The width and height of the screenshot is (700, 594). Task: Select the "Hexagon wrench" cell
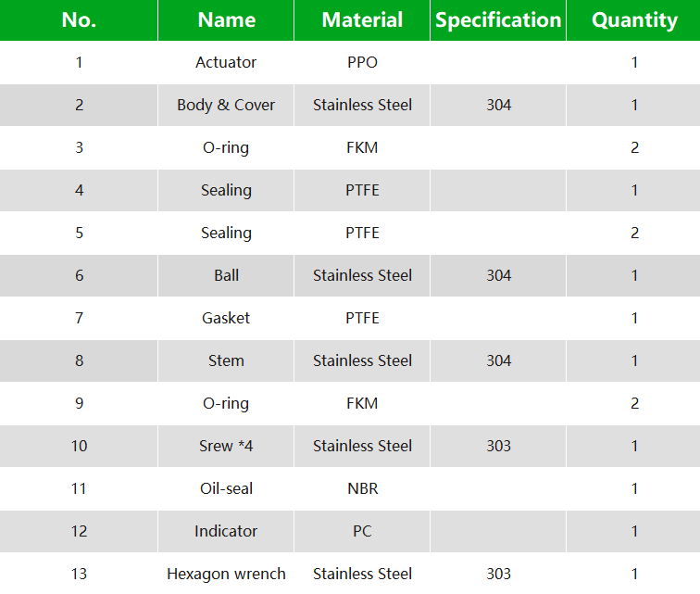[x=226, y=575]
